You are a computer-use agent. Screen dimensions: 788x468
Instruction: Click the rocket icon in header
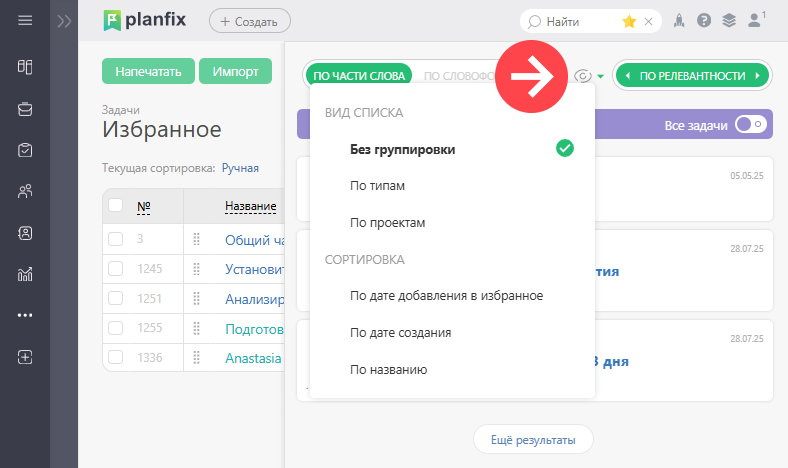click(x=679, y=21)
